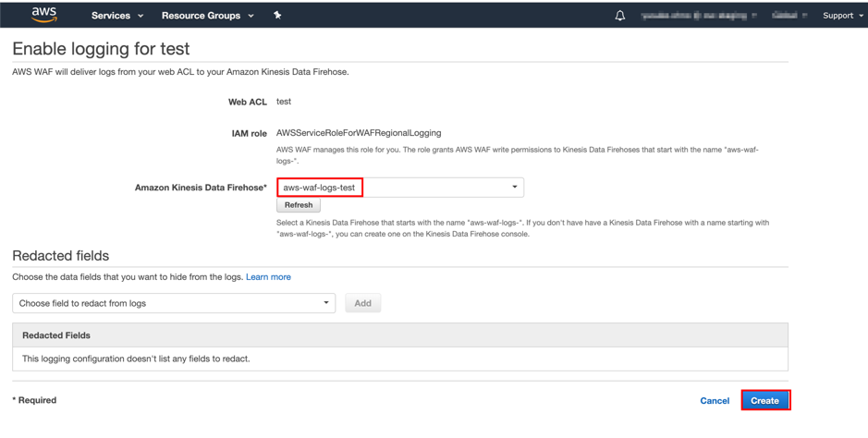Click the pin shortcuts star icon

(277, 16)
